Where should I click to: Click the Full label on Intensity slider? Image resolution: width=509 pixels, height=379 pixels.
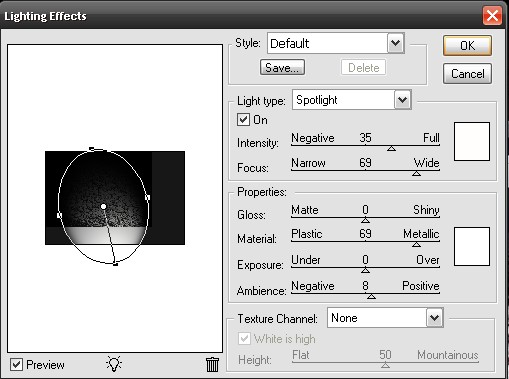tap(431, 138)
